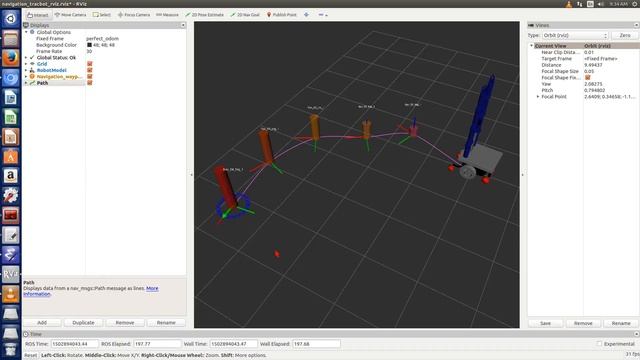Expand the Grid display node
Screen dimensions: 640x360
tap(26, 64)
